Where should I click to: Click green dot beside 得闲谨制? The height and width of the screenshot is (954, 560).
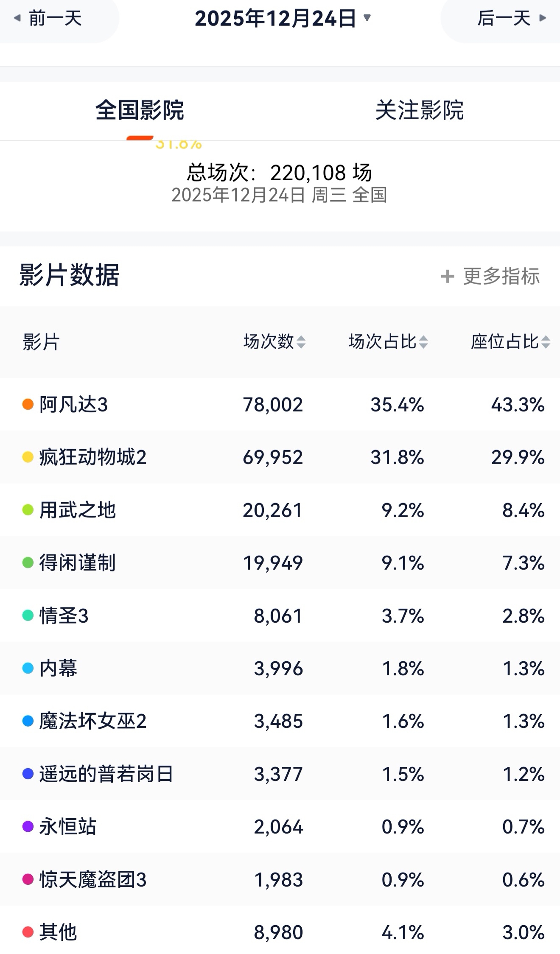[28, 563]
